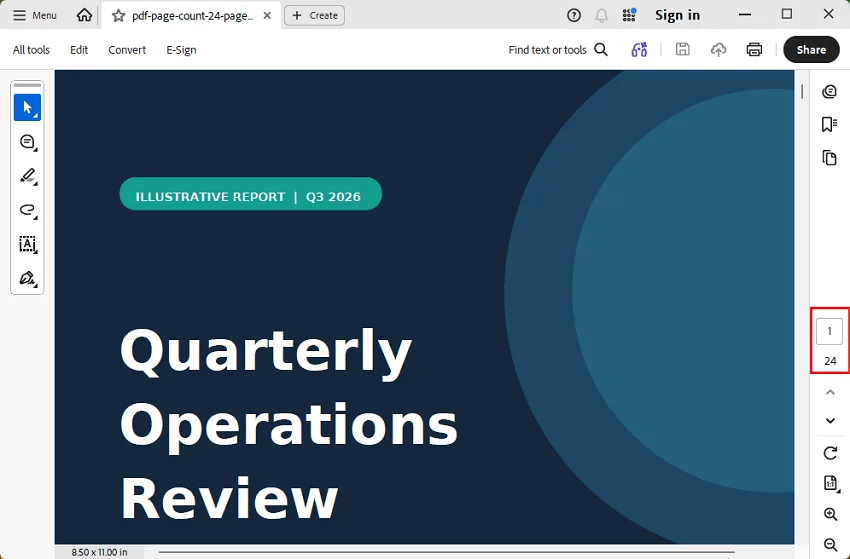Open the Comments panel icon
Viewport: 850px width, 559px height.
829,92
